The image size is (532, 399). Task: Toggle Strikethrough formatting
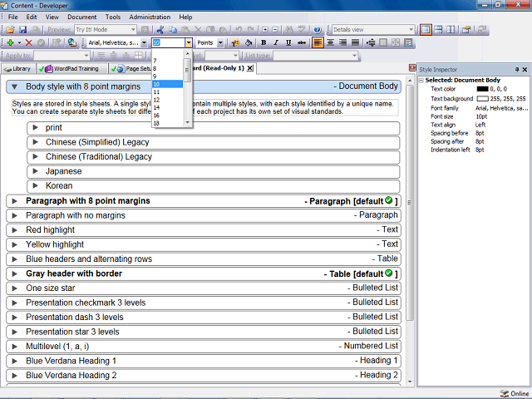pos(301,42)
